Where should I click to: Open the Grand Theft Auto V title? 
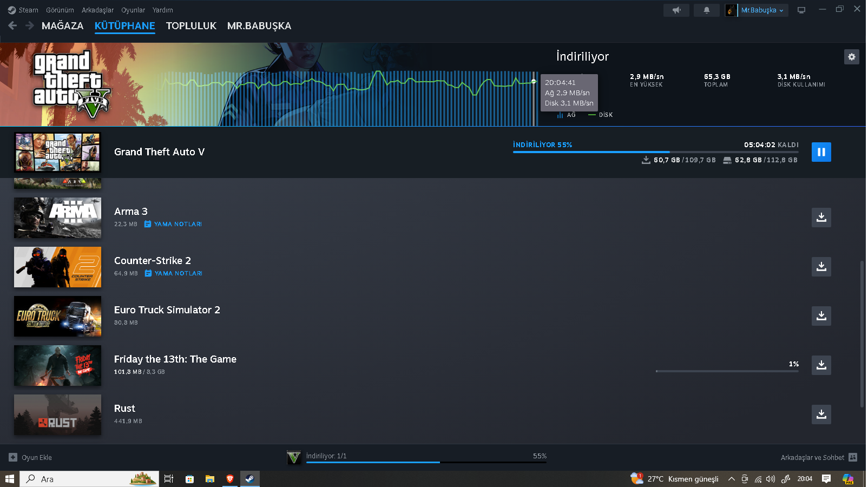(x=160, y=152)
